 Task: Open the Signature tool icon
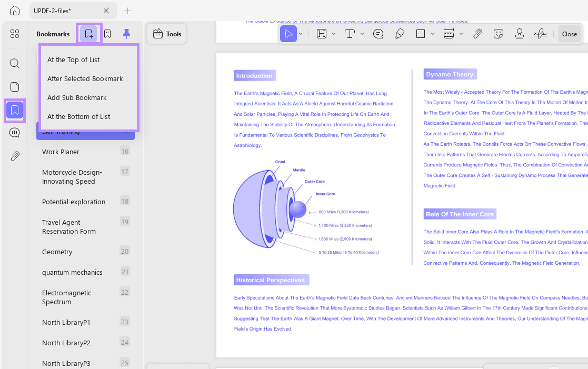(541, 34)
